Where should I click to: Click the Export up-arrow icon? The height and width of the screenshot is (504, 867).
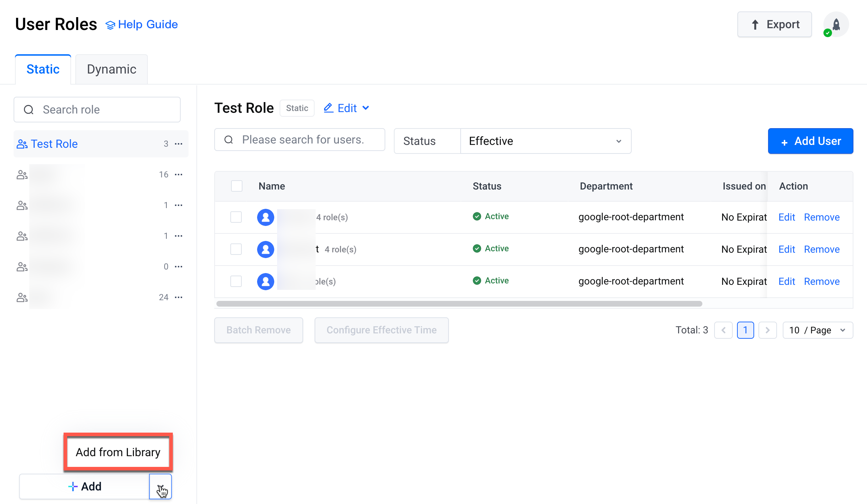click(755, 25)
